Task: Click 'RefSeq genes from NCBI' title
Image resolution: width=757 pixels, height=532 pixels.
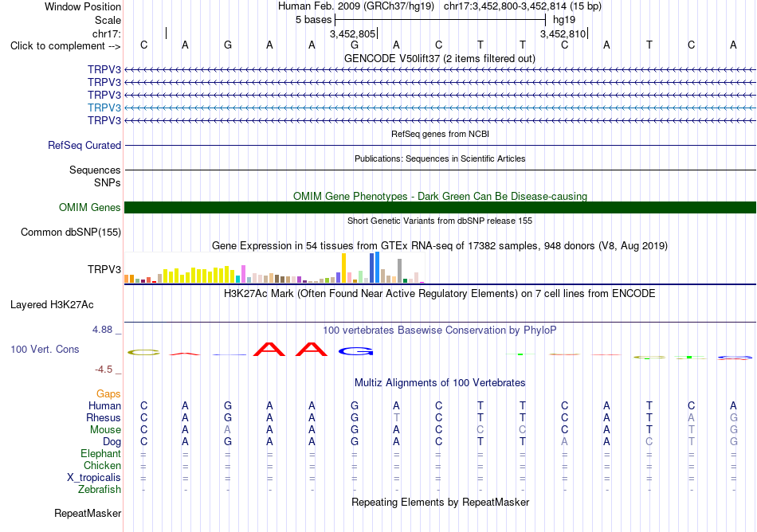Action: pos(440,134)
